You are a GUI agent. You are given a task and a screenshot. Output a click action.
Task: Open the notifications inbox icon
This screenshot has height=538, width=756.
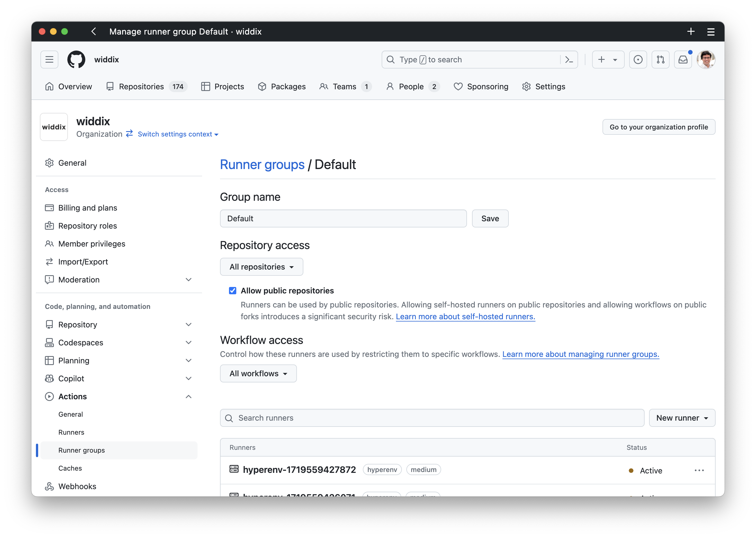tap(683, 60)
